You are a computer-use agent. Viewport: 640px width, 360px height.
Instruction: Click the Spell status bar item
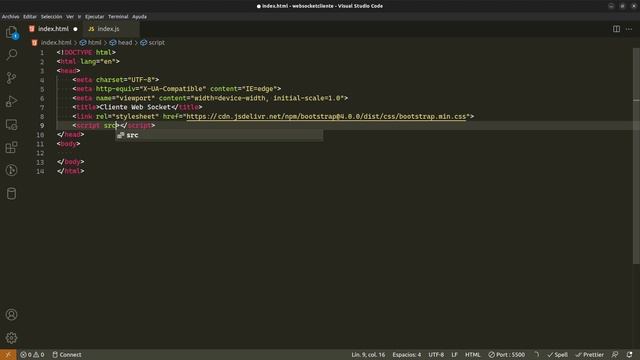click(557, 355)
